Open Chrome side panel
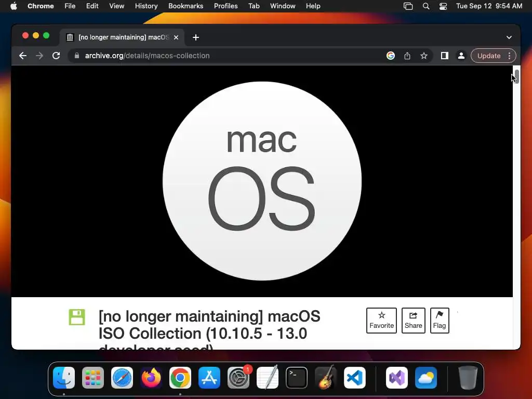 point(445,56)
